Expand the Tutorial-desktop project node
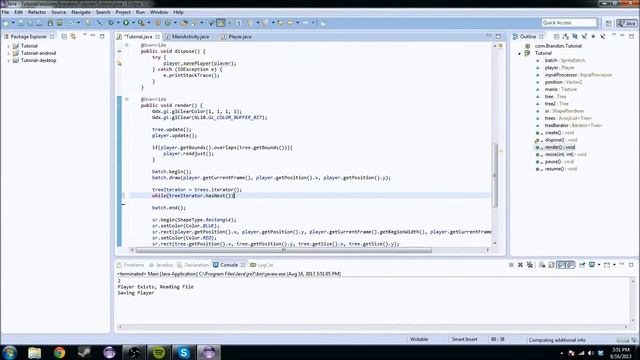The height and width of the screenshot is (360, 640). (9, 60)
